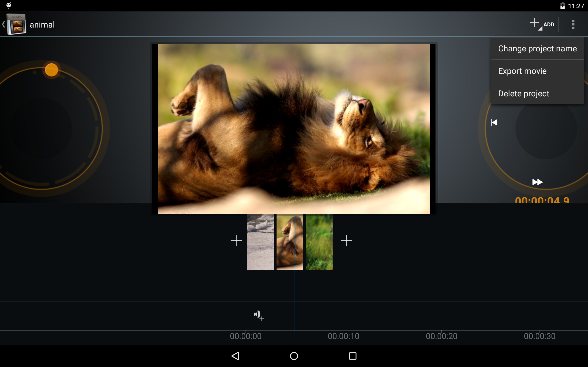Click the 00:00:10 timeline marker
This screenshot has width=588, height=367.
(343, 336)
